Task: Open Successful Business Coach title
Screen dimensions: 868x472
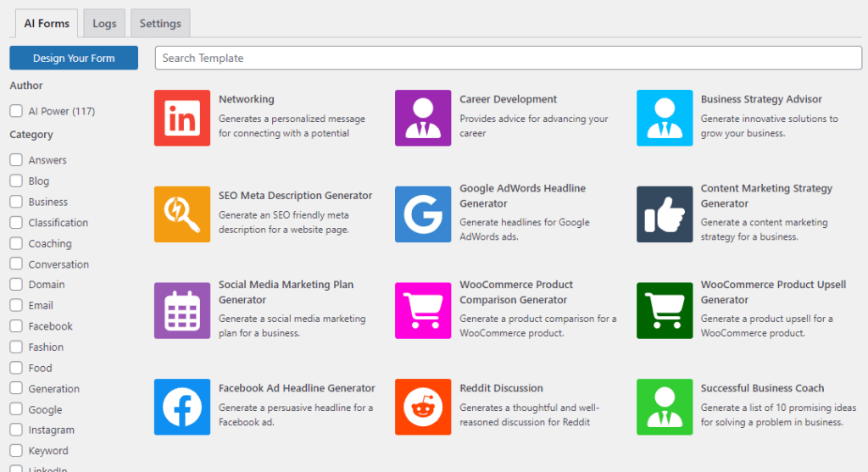Action: (762, 388)
